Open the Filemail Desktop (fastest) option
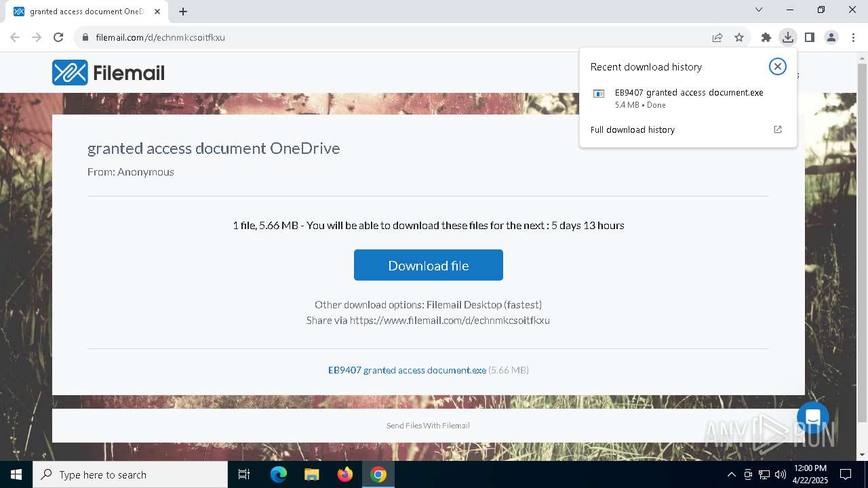868x488 pixels. click(484, 305)
